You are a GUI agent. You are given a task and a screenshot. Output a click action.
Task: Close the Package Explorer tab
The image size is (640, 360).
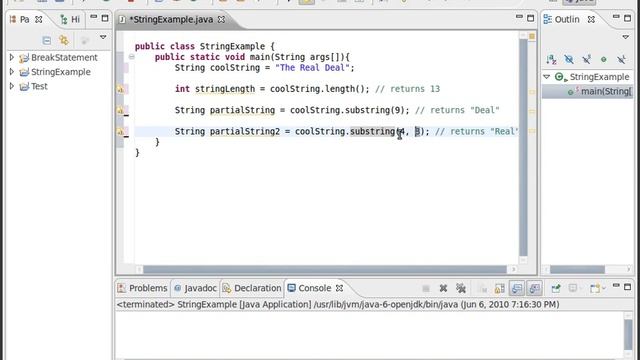(39, 20)
